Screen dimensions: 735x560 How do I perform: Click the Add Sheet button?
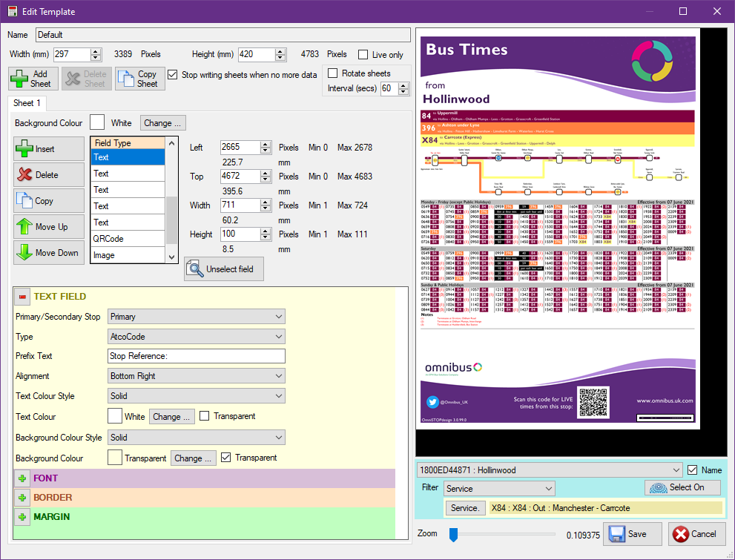[x=33, y=79]
